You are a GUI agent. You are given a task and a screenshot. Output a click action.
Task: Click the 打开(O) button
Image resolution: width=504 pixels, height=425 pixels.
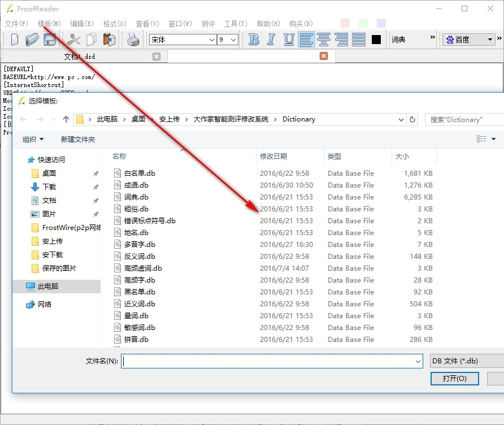click(x=454, y=378)
